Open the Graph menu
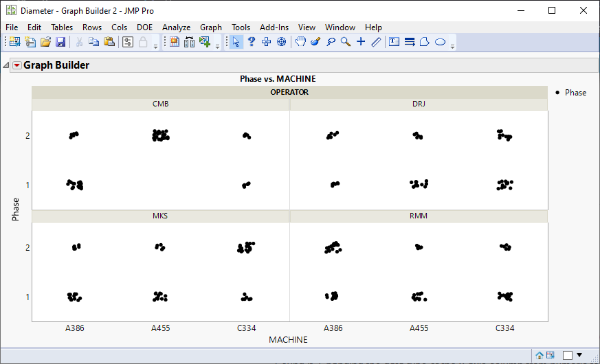The height and width of the screenshot is (364, 600). point(211,27)
